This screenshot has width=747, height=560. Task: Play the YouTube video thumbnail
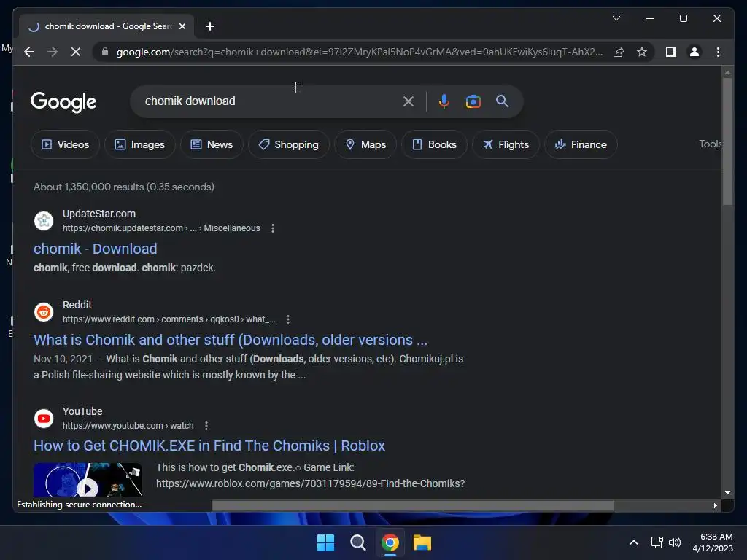88,480
